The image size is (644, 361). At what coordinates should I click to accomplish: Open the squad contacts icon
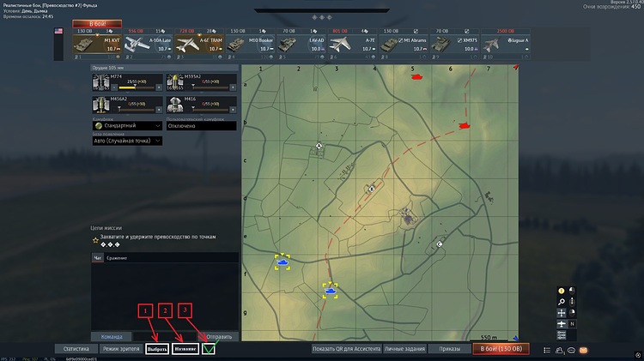pyautogui.click(x=559, y=350)
